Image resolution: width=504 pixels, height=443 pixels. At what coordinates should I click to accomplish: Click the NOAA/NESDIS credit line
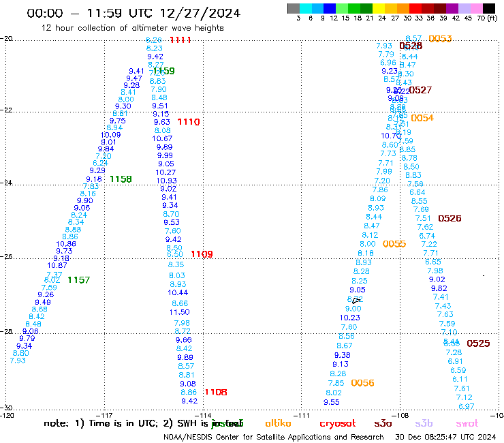[274, 437]
